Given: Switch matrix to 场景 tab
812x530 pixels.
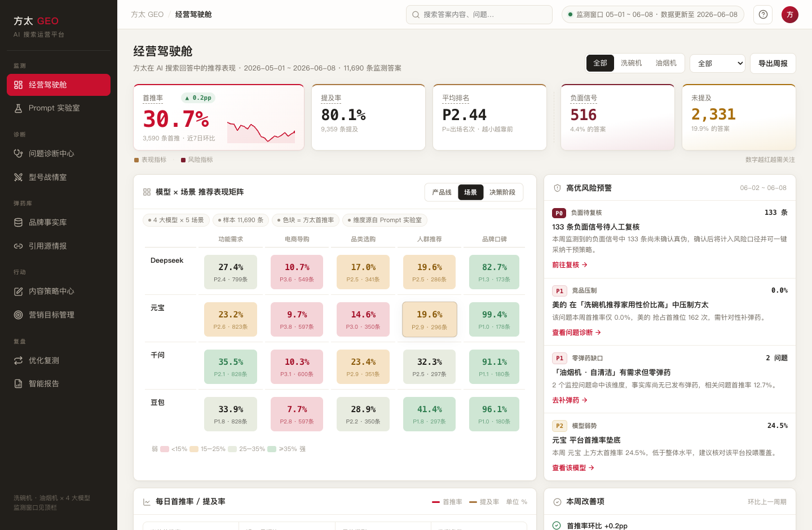Looking at the screenshot, I should click(471, 192).
